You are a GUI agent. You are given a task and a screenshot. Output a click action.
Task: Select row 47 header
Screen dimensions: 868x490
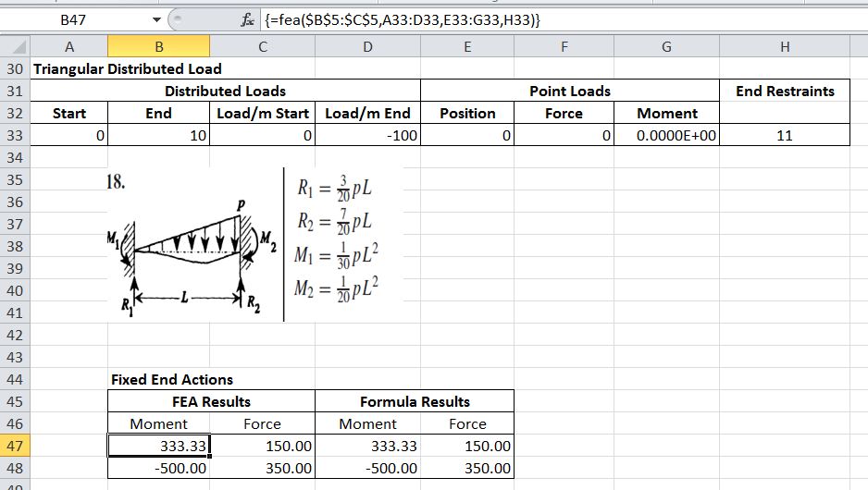pos(15,447)
